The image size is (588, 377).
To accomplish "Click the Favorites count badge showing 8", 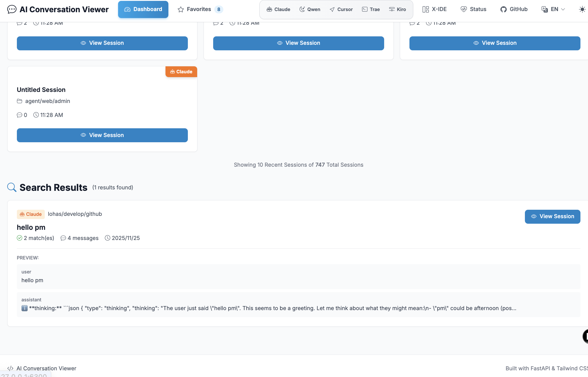I will click(219, 9).
